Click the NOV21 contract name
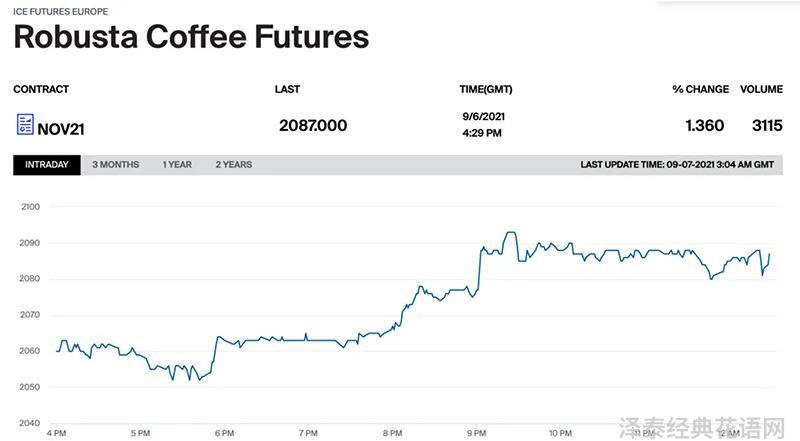Screen dimensions: 800x441 [61, 129]
